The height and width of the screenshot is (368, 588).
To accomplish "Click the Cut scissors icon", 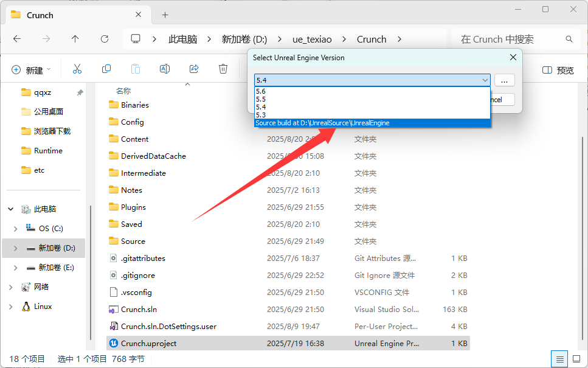I will (x=77, y=69).
